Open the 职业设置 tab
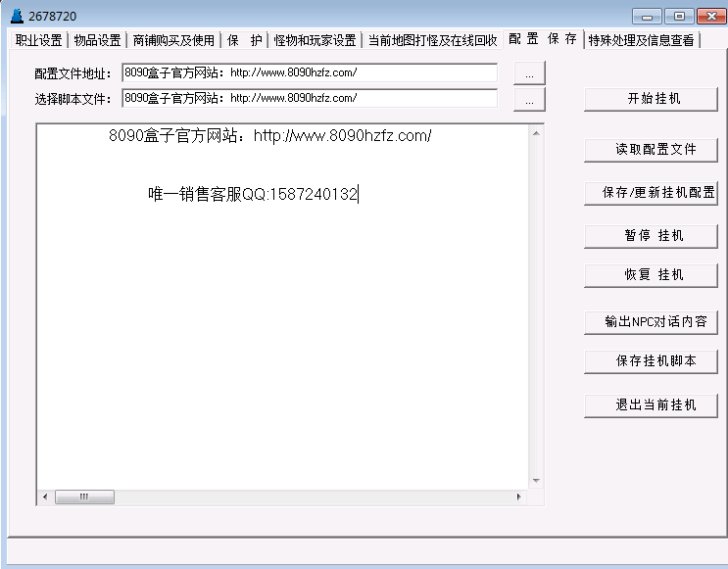728x569 pixels. pyautogui.click(x=38, y=40)
